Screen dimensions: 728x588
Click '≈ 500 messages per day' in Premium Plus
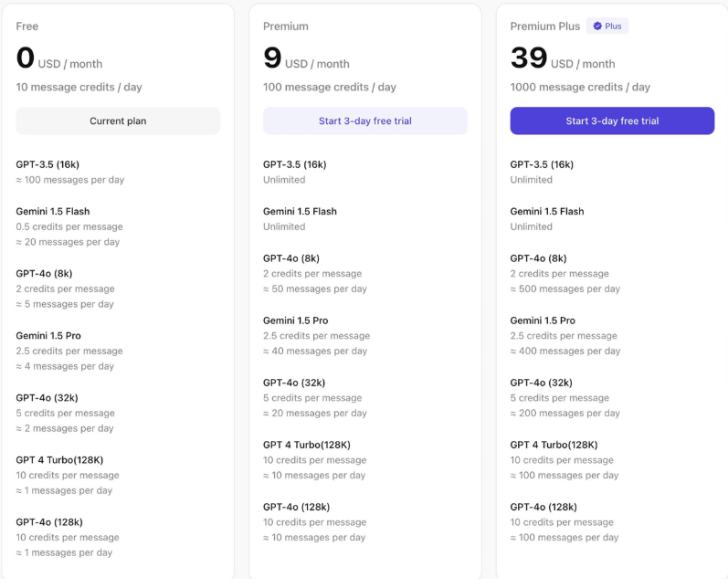(565, 289)
